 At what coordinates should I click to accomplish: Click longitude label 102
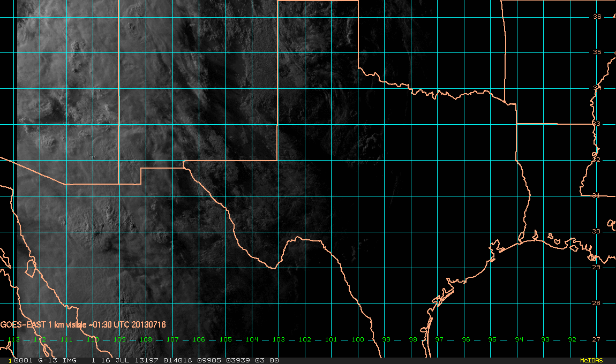click(305, 339)
